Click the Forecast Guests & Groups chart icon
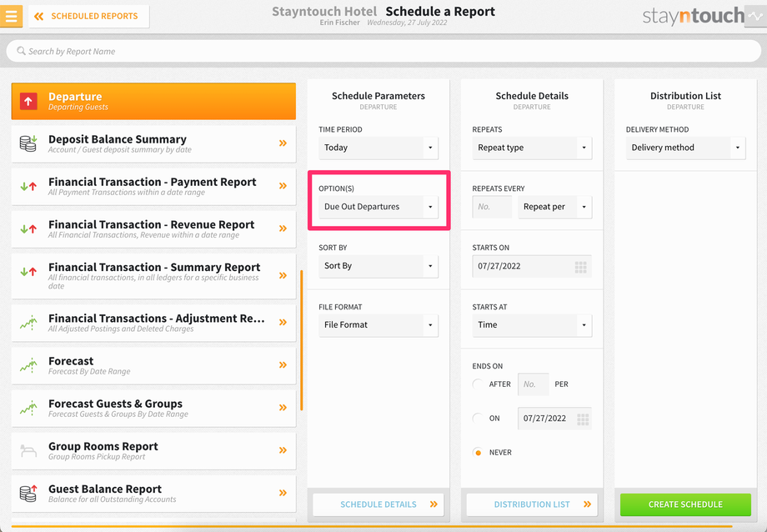Viewport: 767px width, 532px height. (x=28, y=408)
